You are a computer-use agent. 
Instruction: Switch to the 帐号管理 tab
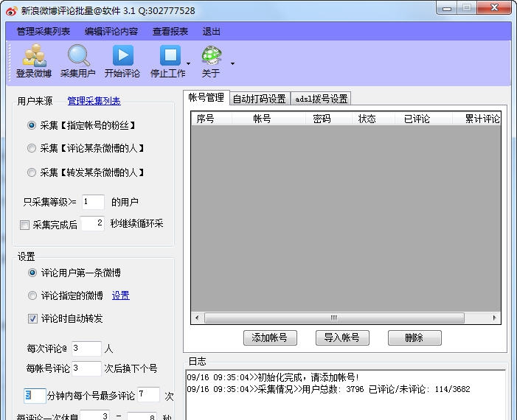tap(206, 97)
